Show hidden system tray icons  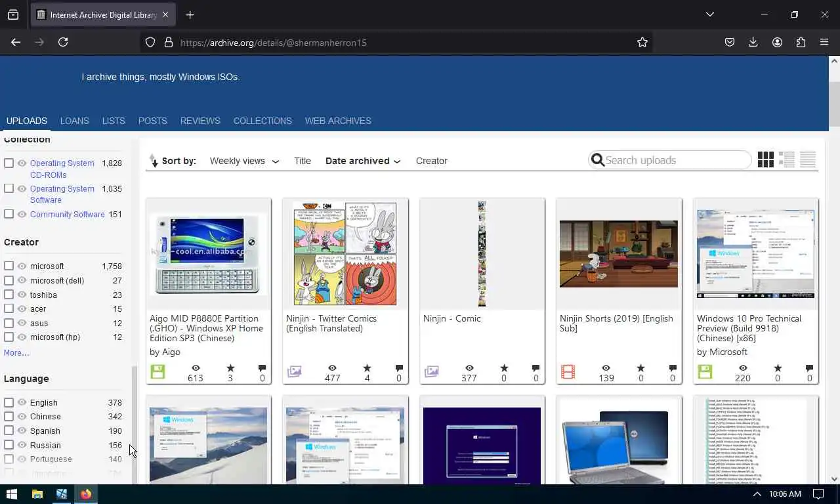757,494
